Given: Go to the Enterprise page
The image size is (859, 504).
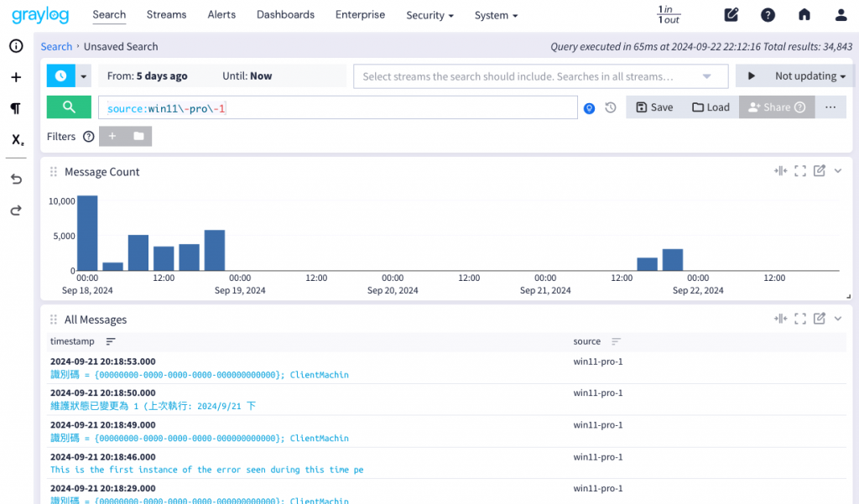Looking at the screenshot, I should pyautogui.click(x=360, y=15).
